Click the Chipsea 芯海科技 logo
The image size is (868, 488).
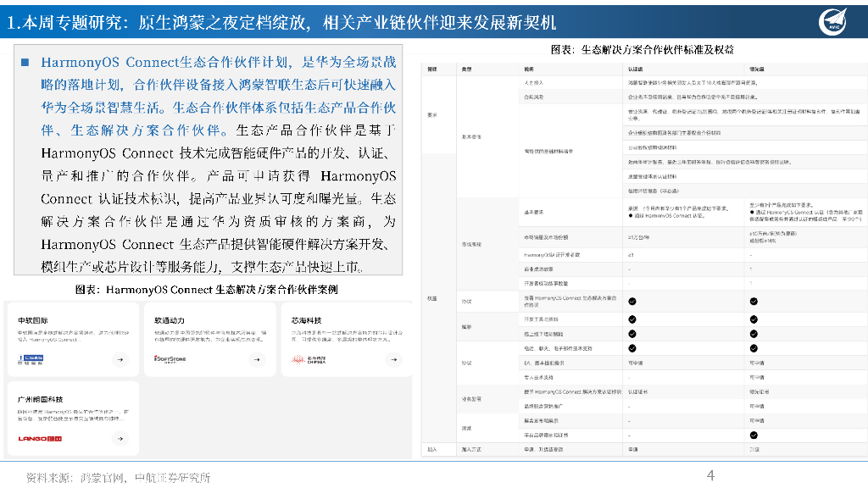[x=309, y=359]
